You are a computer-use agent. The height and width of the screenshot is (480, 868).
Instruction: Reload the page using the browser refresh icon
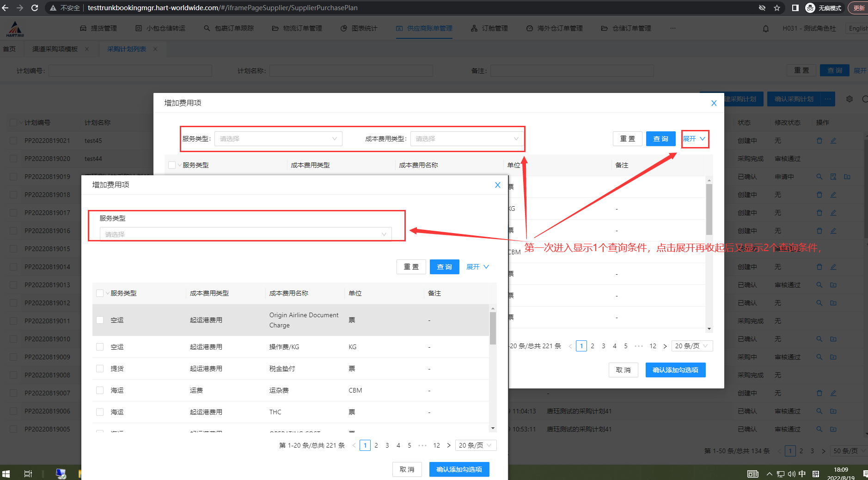coord(35,8)
